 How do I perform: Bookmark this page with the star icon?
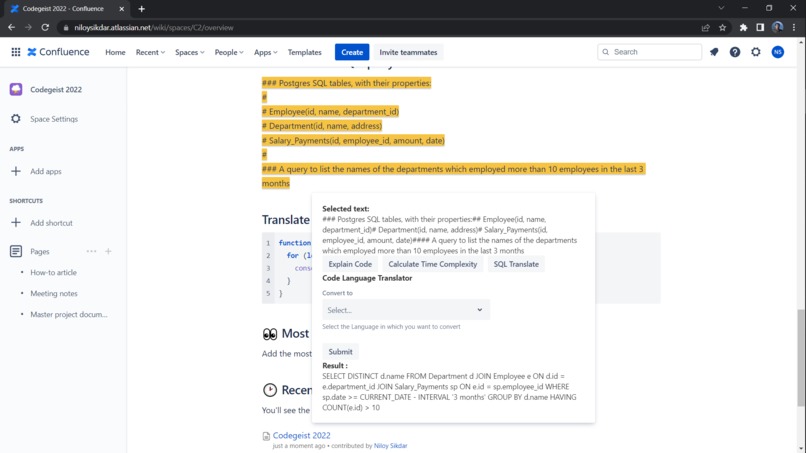[722, 28]
